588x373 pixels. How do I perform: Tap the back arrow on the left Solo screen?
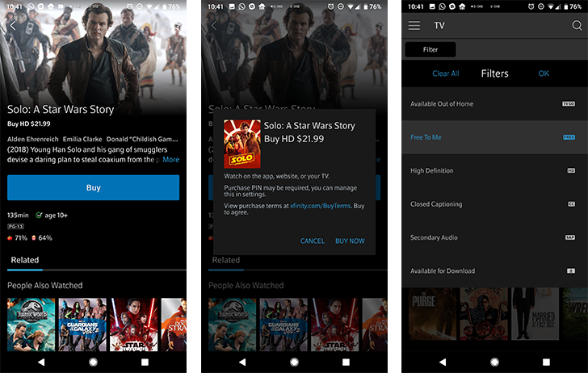13,26
